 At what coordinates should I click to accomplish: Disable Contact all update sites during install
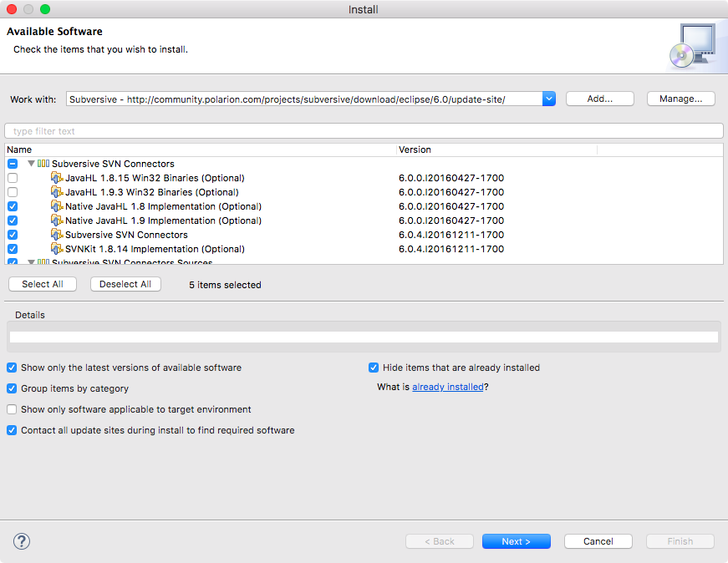pos(12,430)
